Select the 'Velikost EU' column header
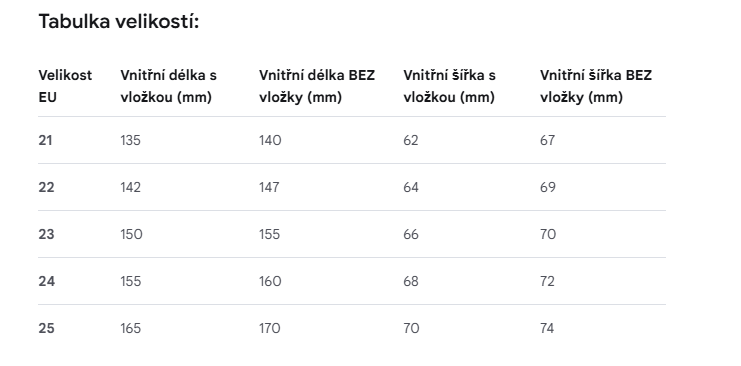 tap(65, 86)
